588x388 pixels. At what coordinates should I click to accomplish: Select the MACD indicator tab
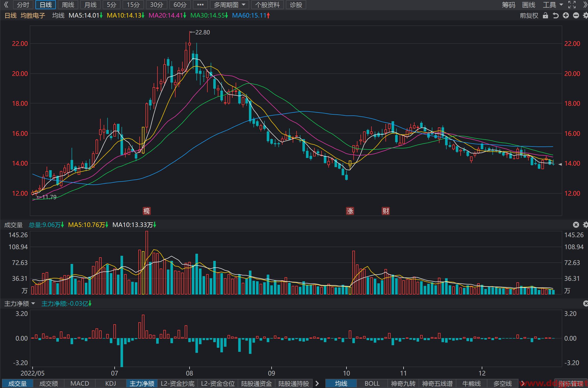pyautogui.click(x=80, y=383)
